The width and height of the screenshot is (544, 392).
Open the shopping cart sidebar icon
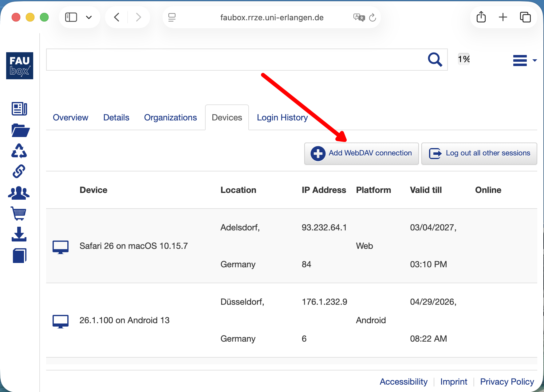click(x=19, y=213)
